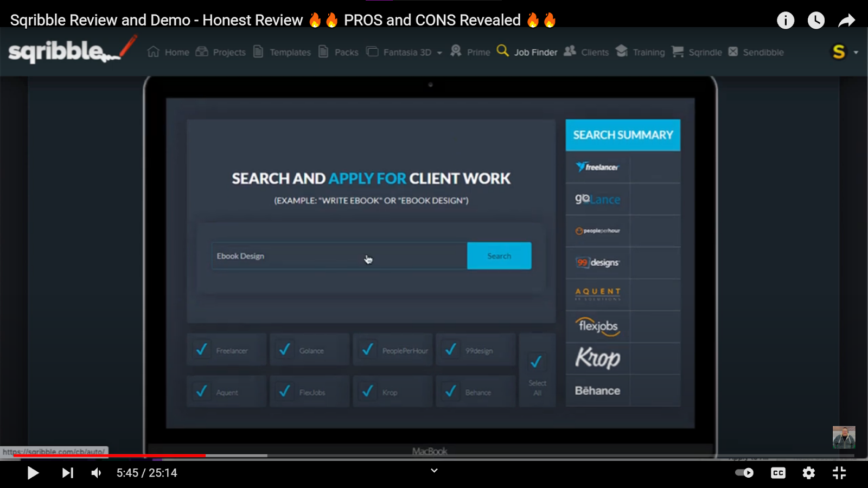Toggle the PeoplePerHour checkbox
This screenshot has width=868, height=488.
pos(368,350)
